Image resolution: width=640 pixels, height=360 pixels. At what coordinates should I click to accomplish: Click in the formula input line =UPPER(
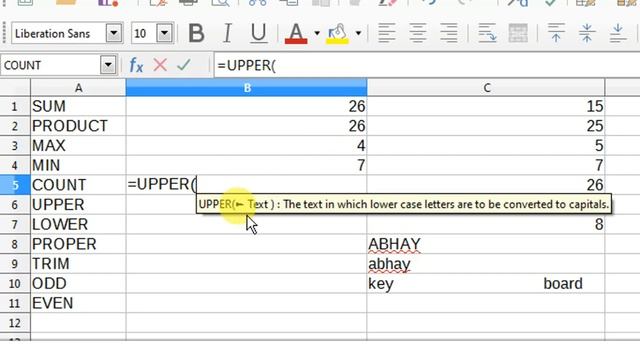pyautogui.click(x=427, y=65)
